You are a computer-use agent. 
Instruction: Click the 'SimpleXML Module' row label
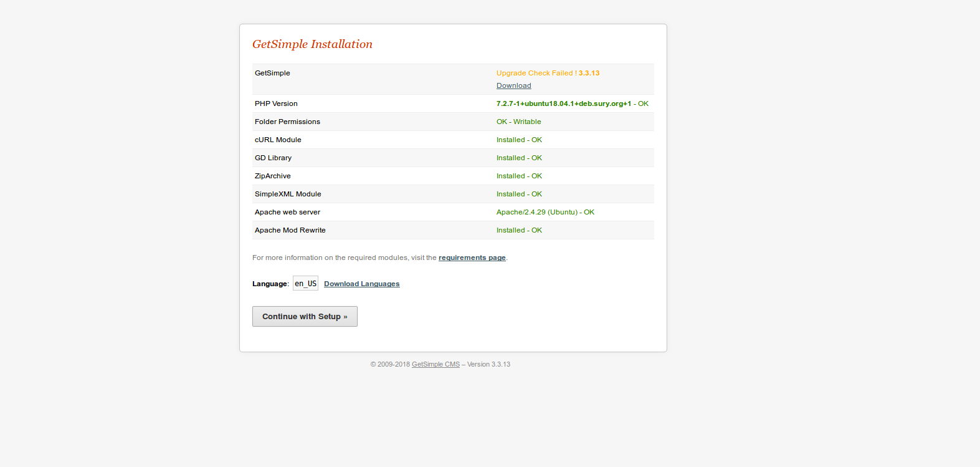point(288,194)
